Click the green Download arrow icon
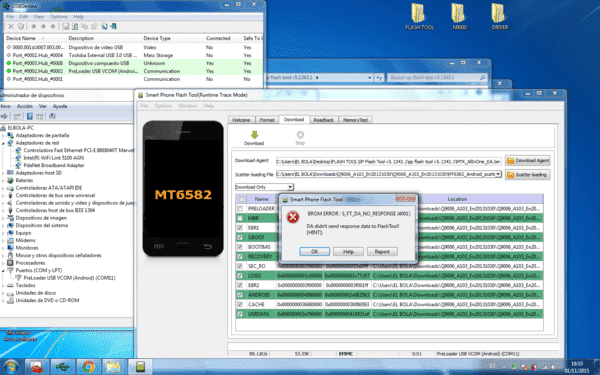Viewport: 600px width, 375px height. click(254, 135)
